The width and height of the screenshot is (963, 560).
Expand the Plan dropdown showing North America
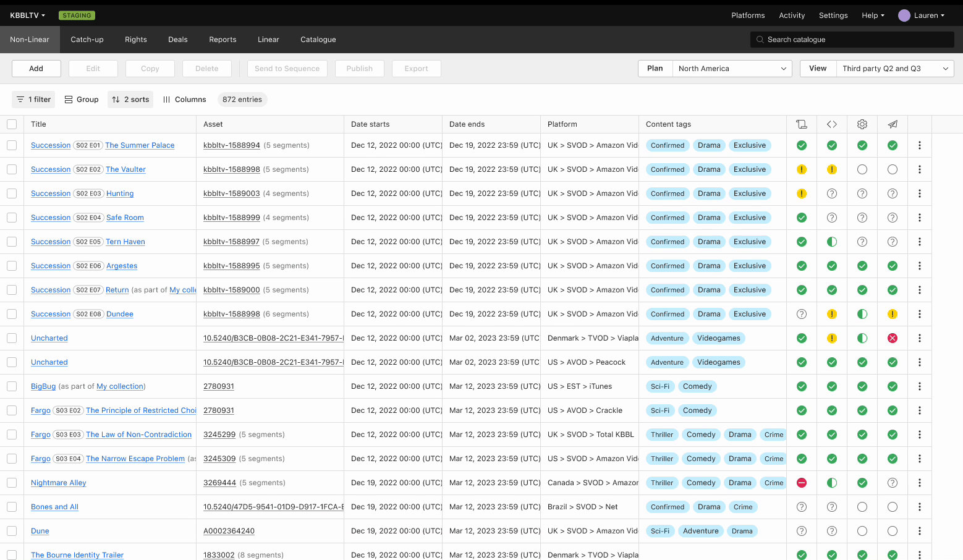click(732, 69)
